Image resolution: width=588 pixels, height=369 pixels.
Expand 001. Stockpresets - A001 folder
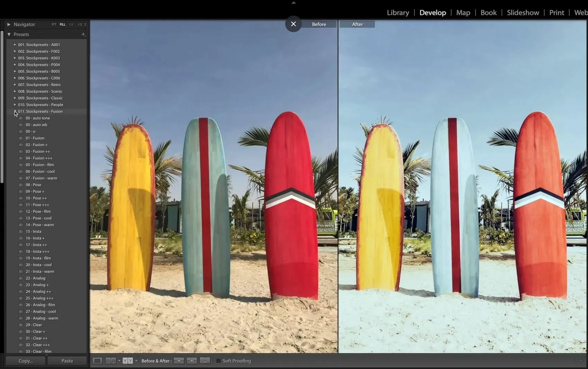(15, 45)
